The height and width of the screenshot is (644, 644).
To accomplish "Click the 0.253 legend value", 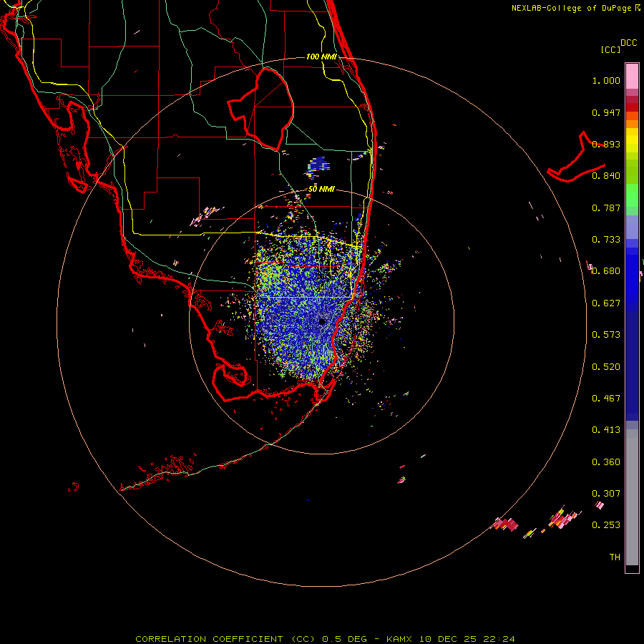I will 606,525.
